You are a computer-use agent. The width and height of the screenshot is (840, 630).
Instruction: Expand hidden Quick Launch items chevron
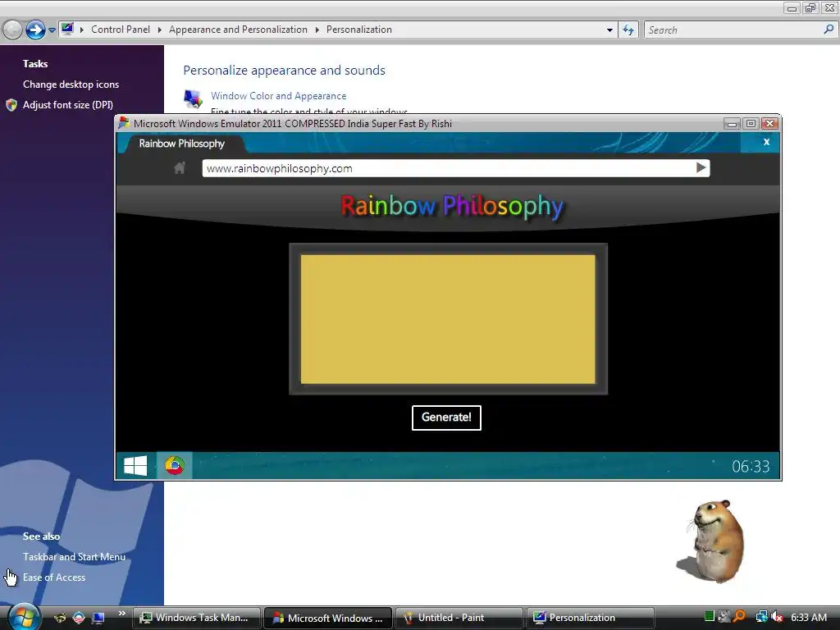[121, 614]
